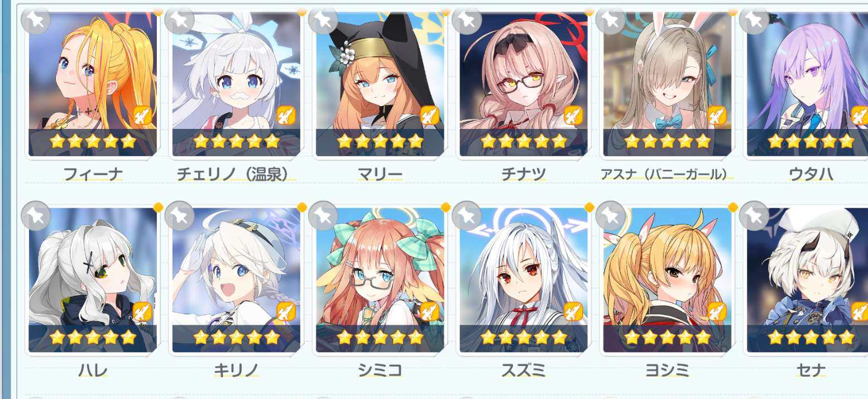Click the five-star rating on マリー's card
The image size is (868, 399).
pos(380,141)
